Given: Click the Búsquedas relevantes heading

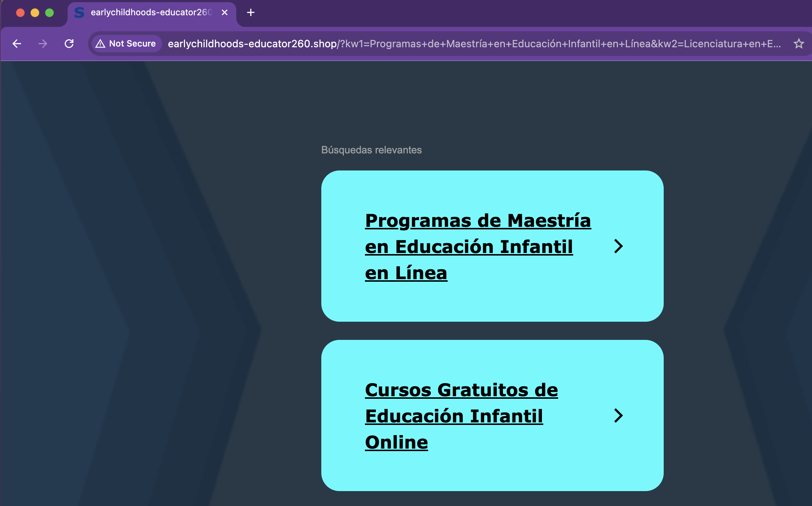Looking at the screenshot, I should pos(371,150).
